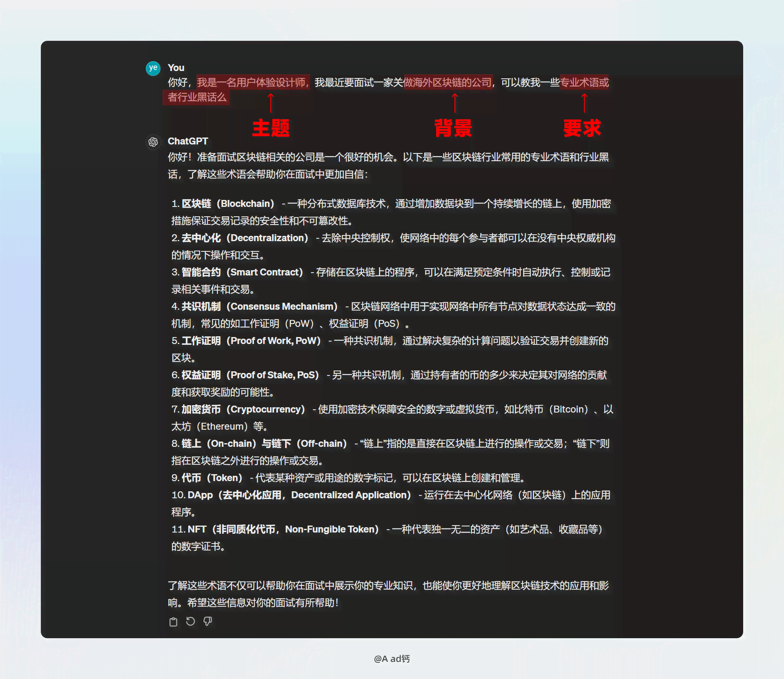
Task: Click the closing line 希望这些信息对你的面试有所帮助
Action: (263, 603)
